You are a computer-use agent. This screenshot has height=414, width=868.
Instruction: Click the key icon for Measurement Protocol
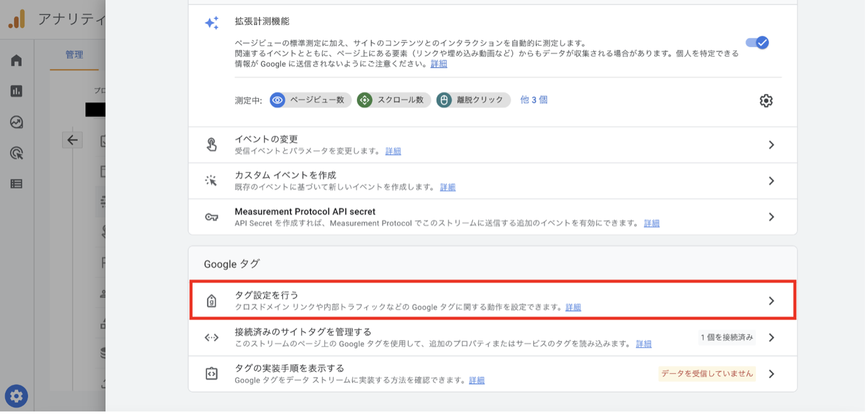point(212,217)
